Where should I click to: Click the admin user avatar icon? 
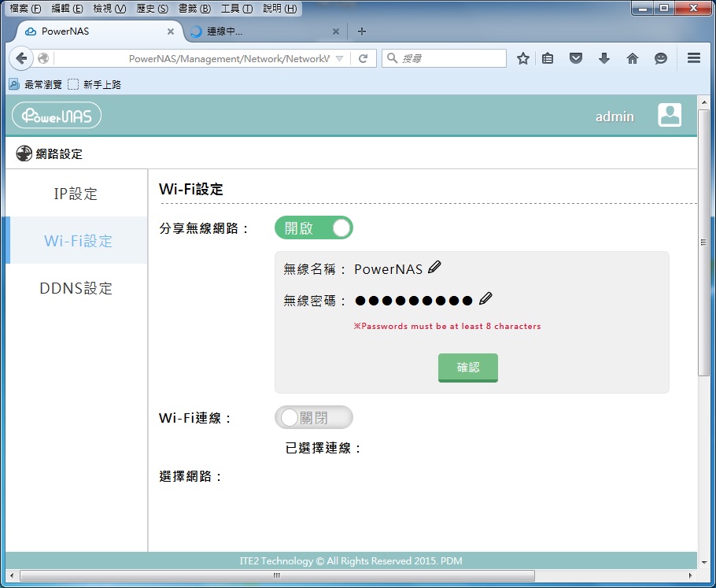coord(670,115)
